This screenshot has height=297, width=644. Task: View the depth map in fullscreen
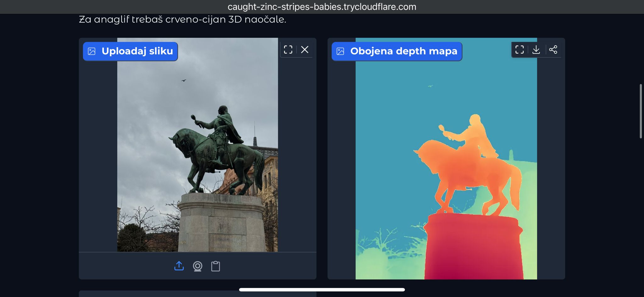click(x=519, y=50)
